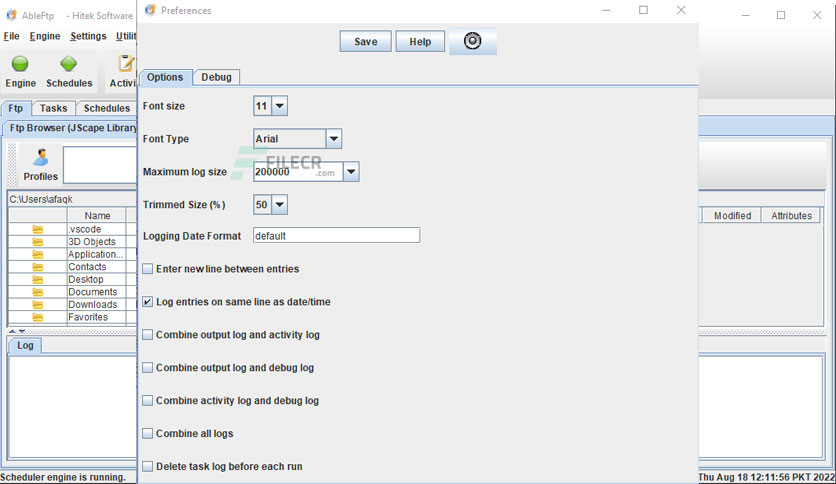836x484 pixels.
Task: Open the Engine menu in AbleFtp
Action: [x=45, y=36]
